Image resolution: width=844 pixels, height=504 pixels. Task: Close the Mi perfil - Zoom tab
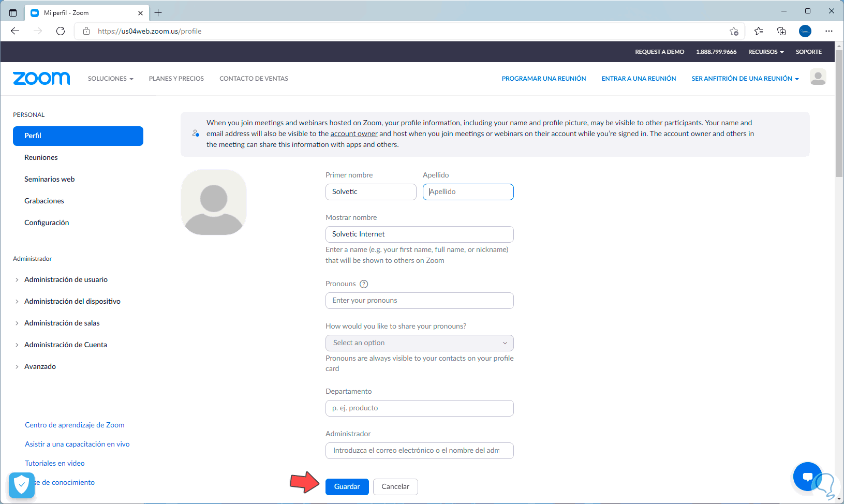point(140,13)
